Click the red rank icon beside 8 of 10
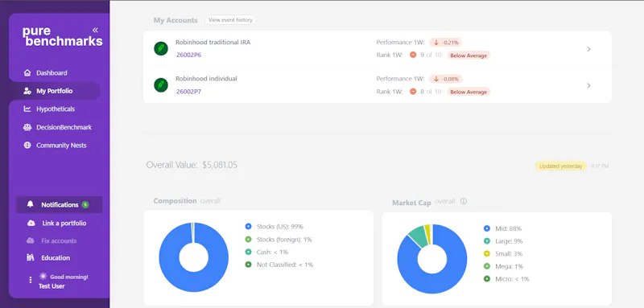Image resolution: width=644 pixels, height=308 pixels. click(413, 91)
